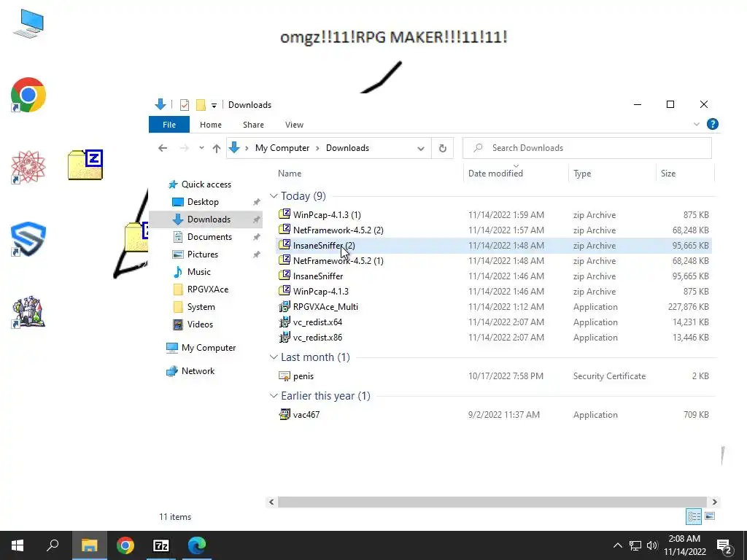The width and height of the screenshot is (747, 560).
Task: Open System folder in navigation pane
Action: [x=201, y=307]
